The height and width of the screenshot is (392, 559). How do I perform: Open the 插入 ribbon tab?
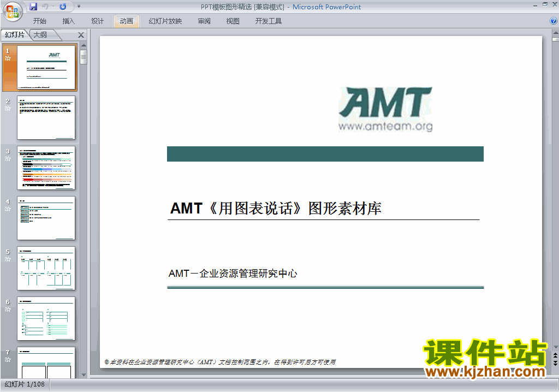point(68,21)
